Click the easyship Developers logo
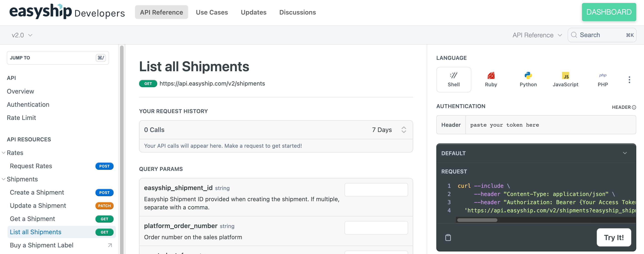 (67, 12)
